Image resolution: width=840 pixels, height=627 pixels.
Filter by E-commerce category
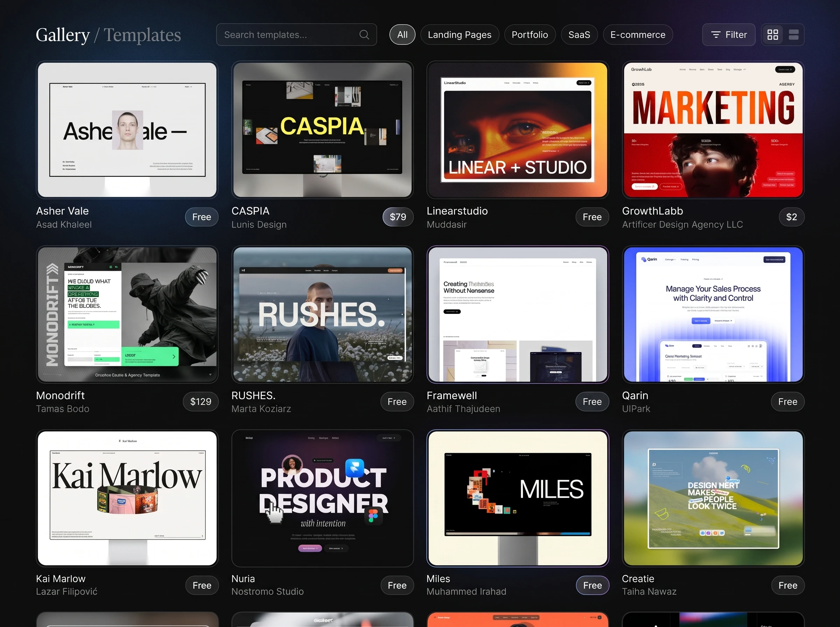pyautogui.click(x=638, y=35)
